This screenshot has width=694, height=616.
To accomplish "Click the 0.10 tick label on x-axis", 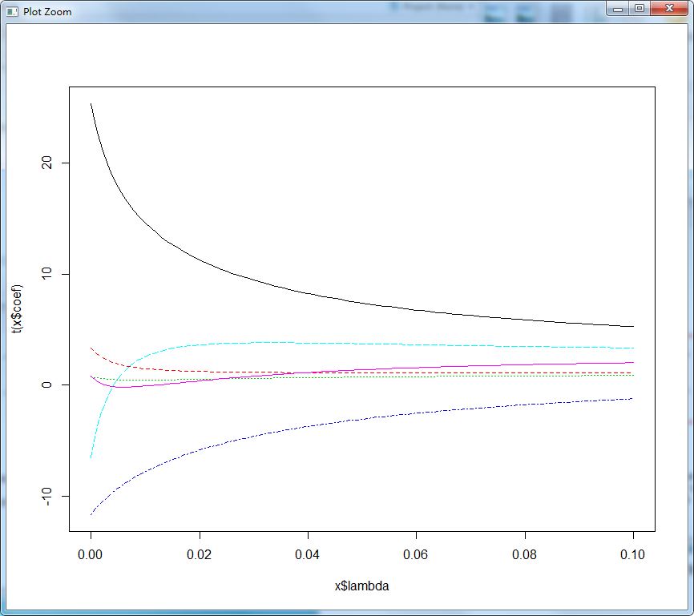I will (633, 554).
